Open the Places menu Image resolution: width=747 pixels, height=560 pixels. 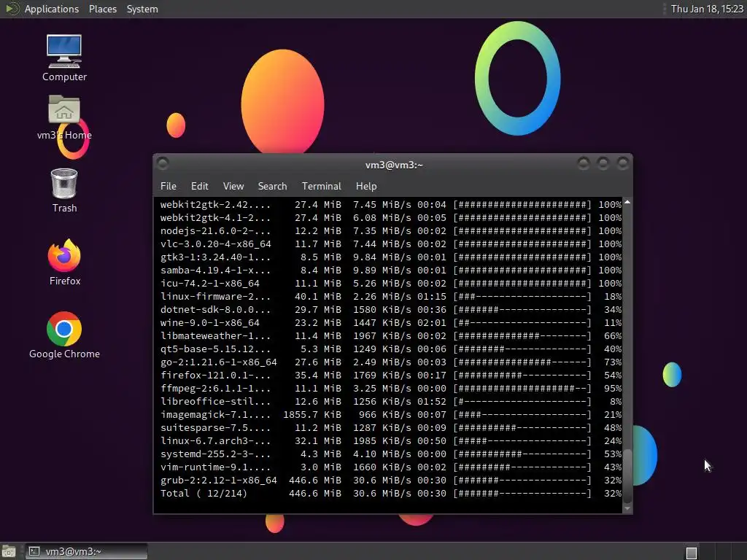coord(102,9)
